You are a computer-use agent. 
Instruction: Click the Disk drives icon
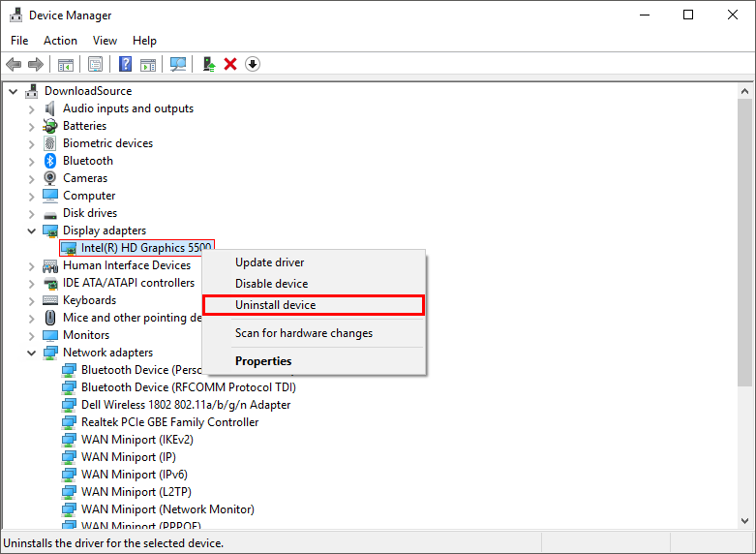point(50,214)
